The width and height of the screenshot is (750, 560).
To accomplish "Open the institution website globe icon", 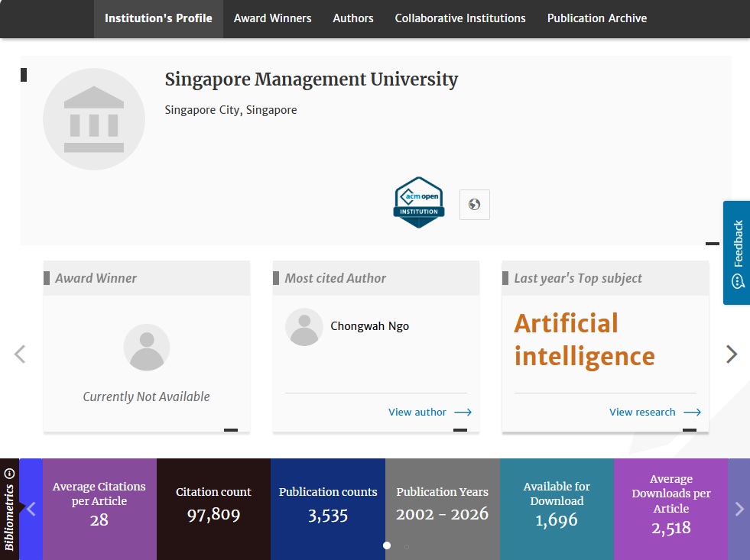I will click(x=474, y=205).
